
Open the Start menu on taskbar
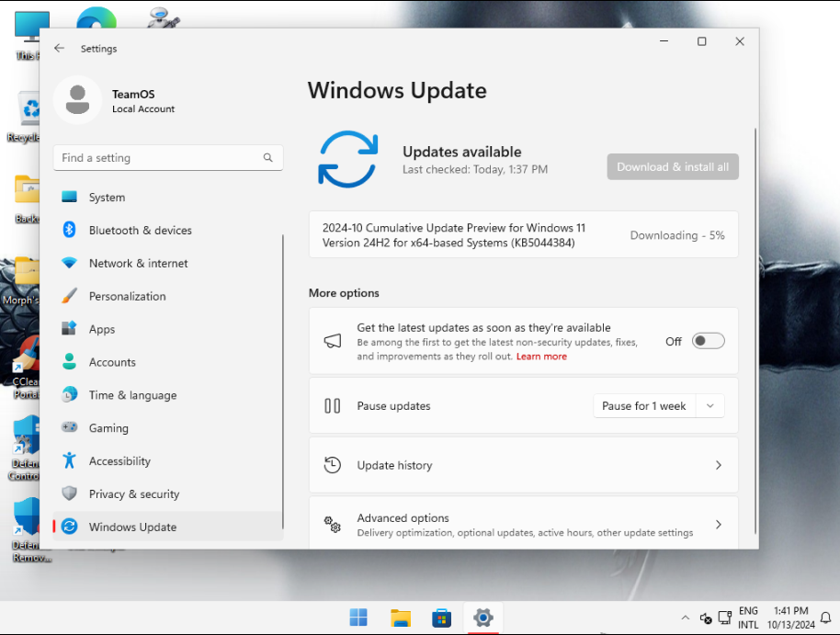click(x=358, y=618)
